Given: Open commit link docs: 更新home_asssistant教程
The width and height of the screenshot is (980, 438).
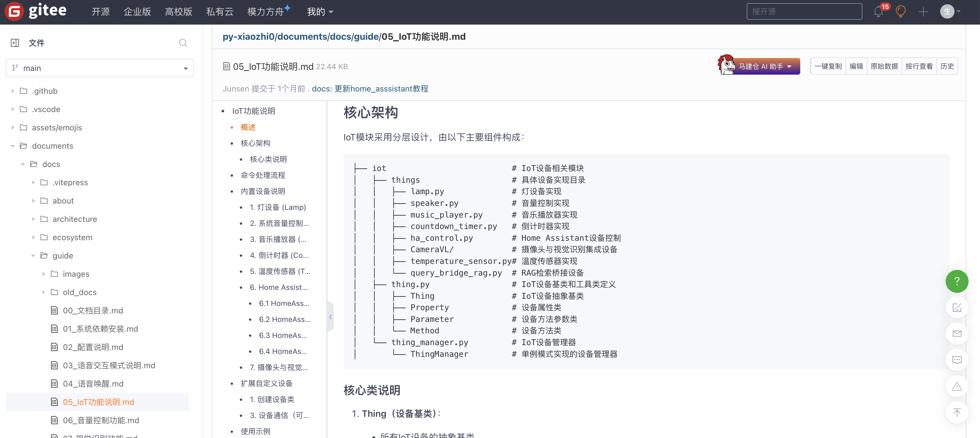Looking at the screenshot, I should tap(370, 89).
